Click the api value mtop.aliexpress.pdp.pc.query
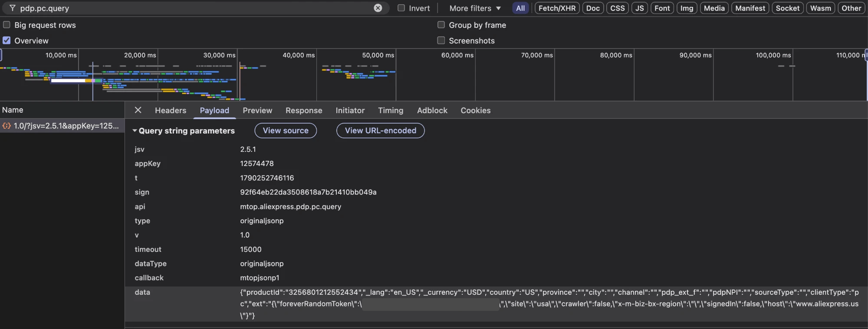 pos(291,206)
